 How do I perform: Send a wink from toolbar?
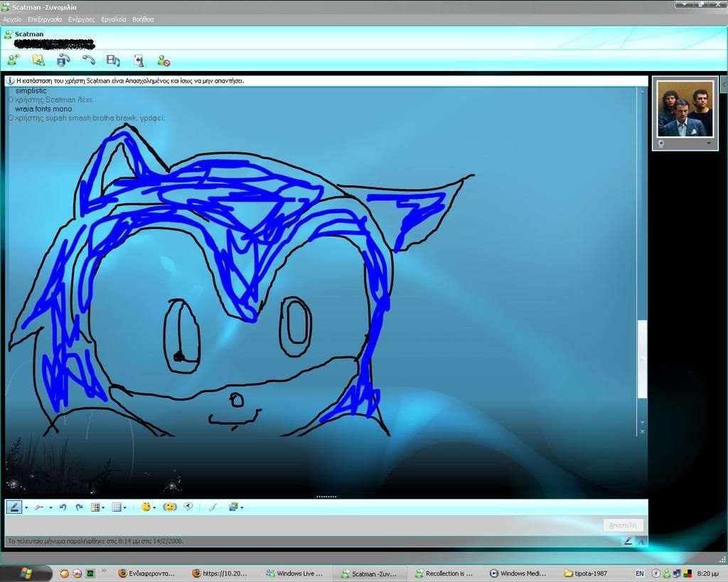click(170, 507)
